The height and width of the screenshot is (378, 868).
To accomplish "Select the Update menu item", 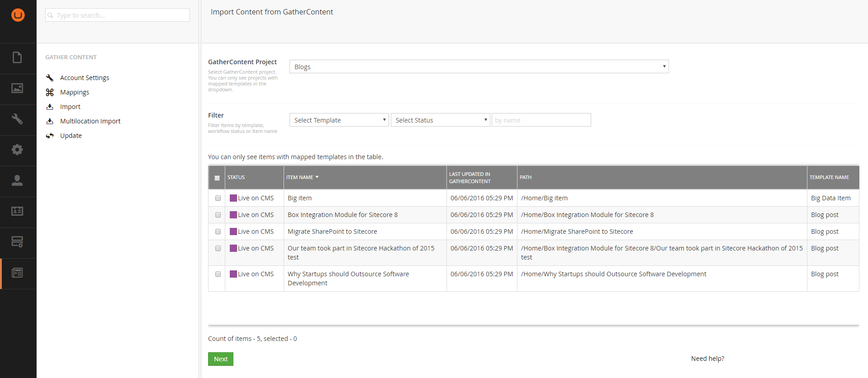I will click(71, 136).
